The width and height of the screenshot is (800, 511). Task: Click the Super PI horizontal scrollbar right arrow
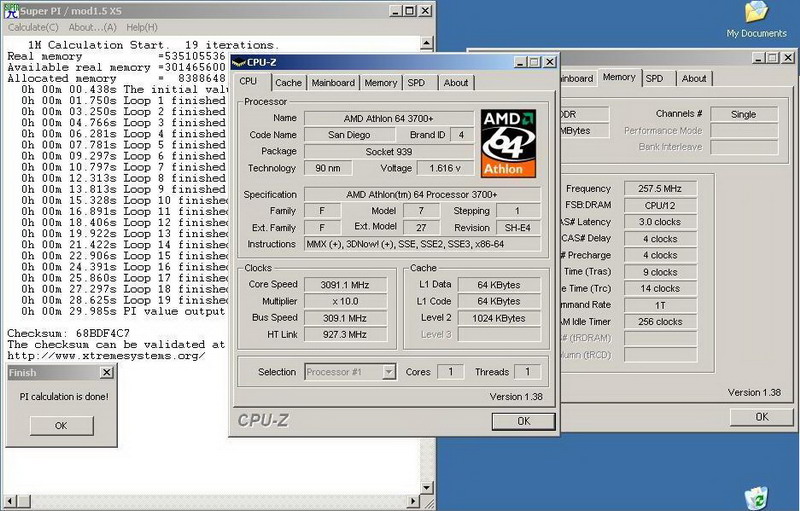click(414, 501)
